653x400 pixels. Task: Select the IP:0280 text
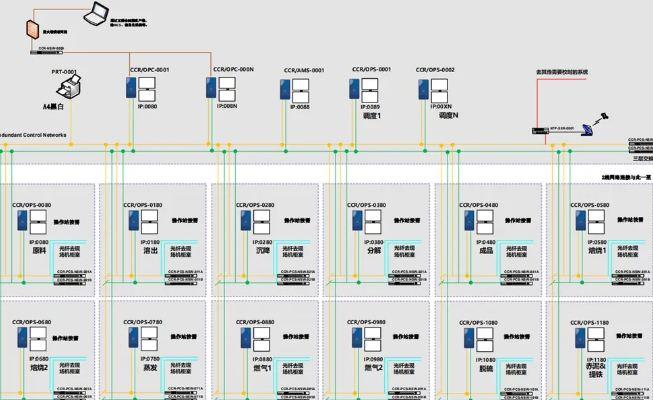point(262,242)
